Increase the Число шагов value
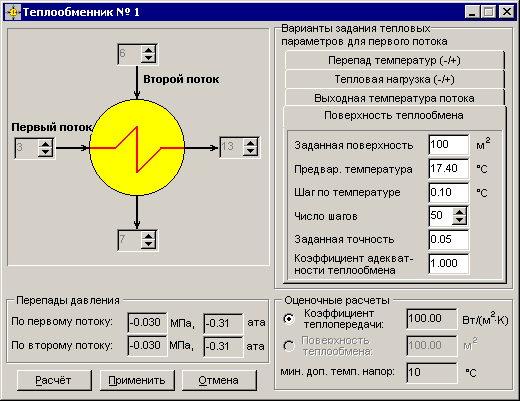The height and width of the screenshot is (401, 520). 460,212
